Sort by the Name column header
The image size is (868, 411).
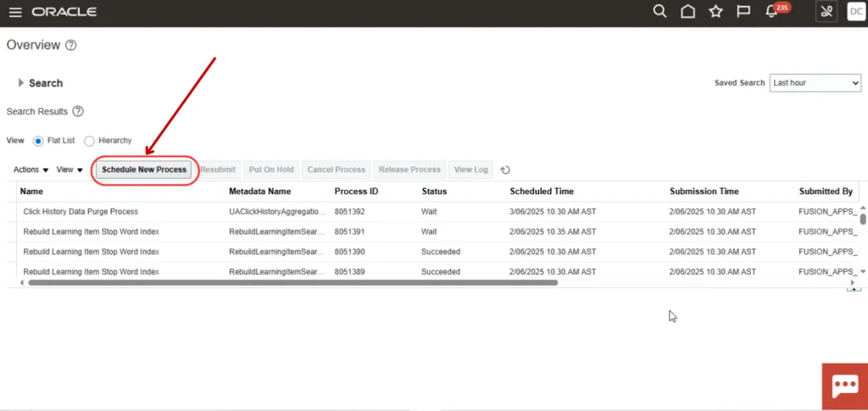point(31,192)
